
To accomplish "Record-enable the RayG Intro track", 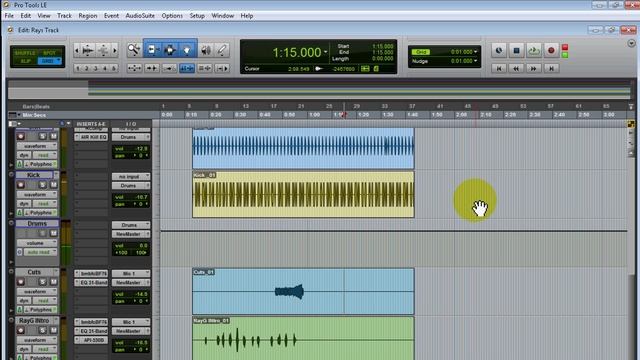I will tap(20, 330).
